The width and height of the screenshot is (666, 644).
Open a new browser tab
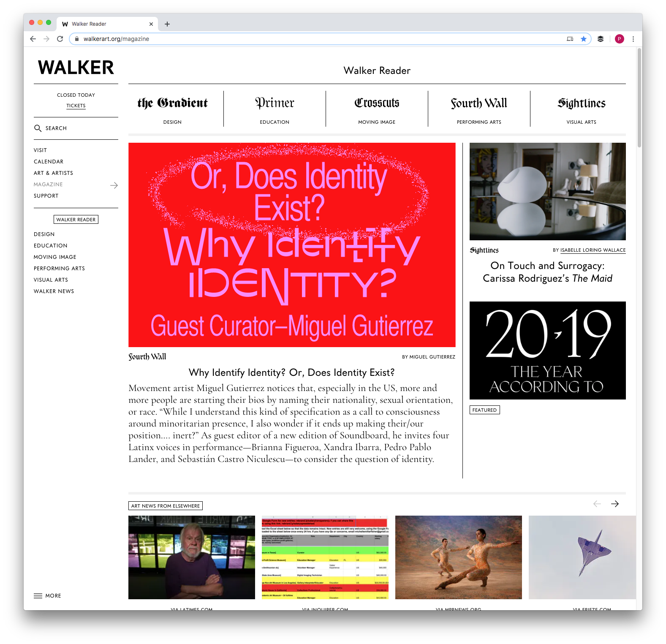pos(167,24)
